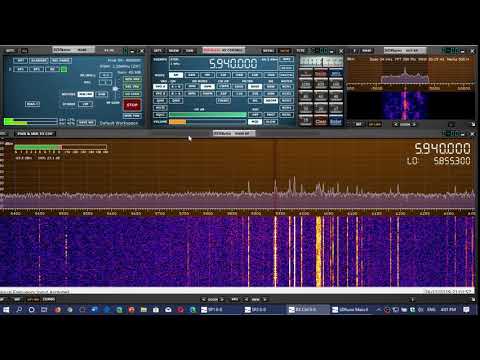
Task: Select SAM demodulation mode
Action: coord(192,75)
